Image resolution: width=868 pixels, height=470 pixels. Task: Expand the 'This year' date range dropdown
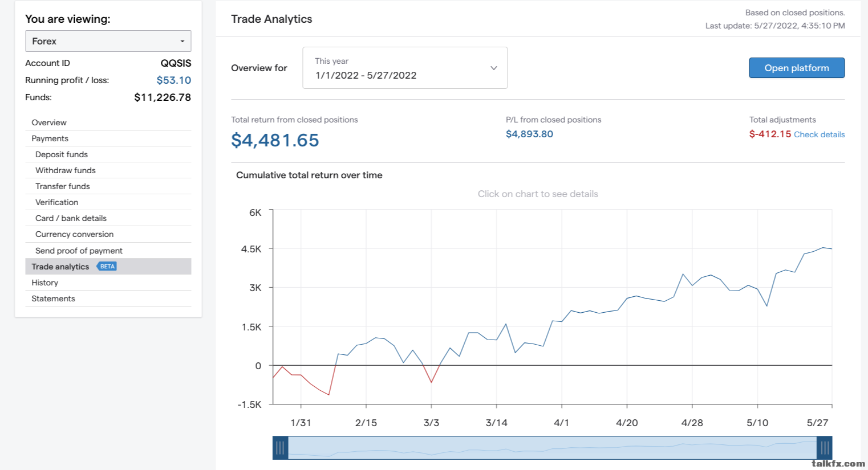click(x=405, y=68)
